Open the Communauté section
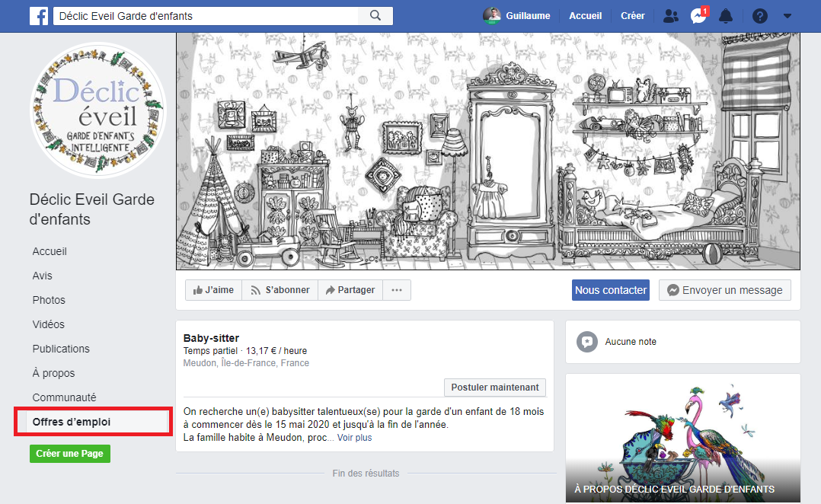The image size is (821, 504). 65,397
